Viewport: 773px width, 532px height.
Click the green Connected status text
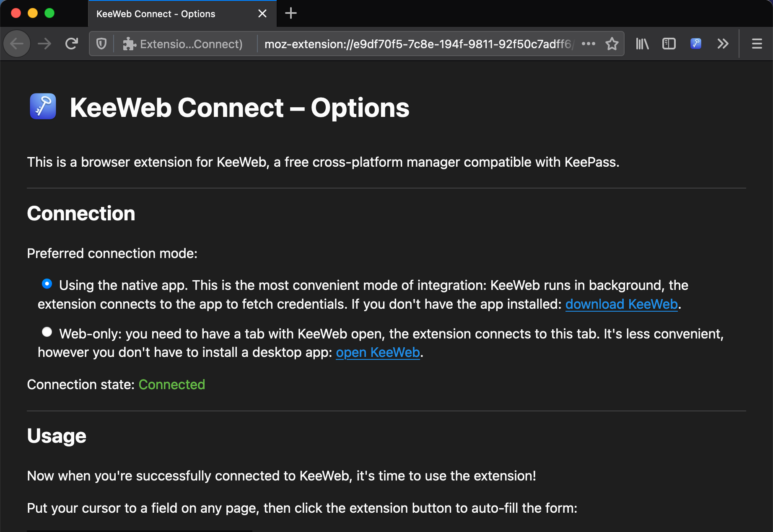pos(172,385)
